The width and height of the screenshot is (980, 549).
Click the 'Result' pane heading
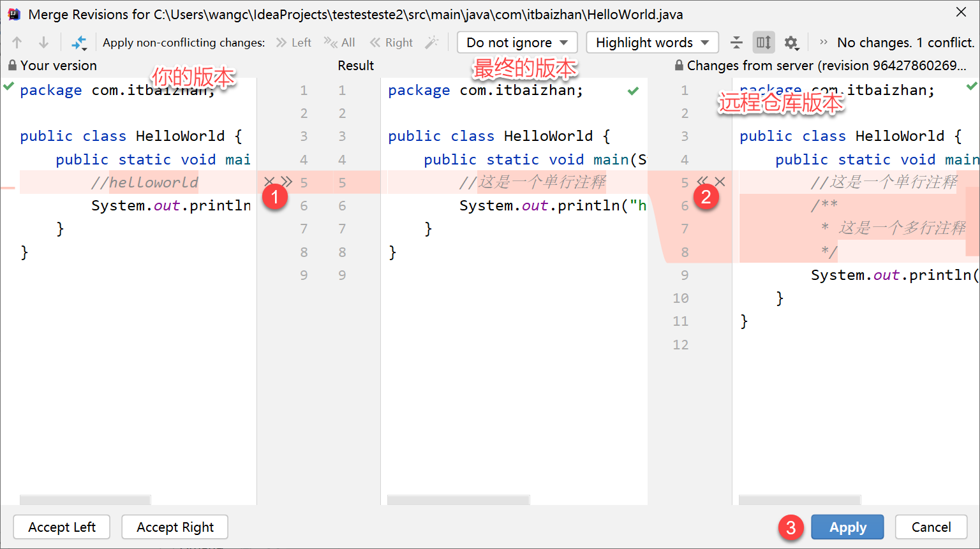[x=355, y=66]
